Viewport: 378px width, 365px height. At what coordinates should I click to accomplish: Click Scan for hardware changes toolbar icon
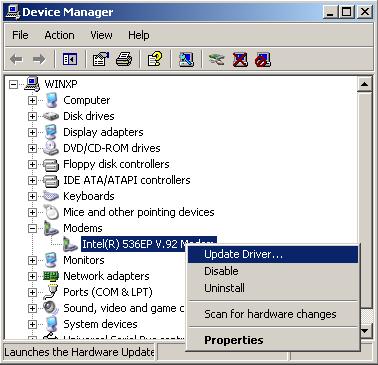tap(186, 60)
